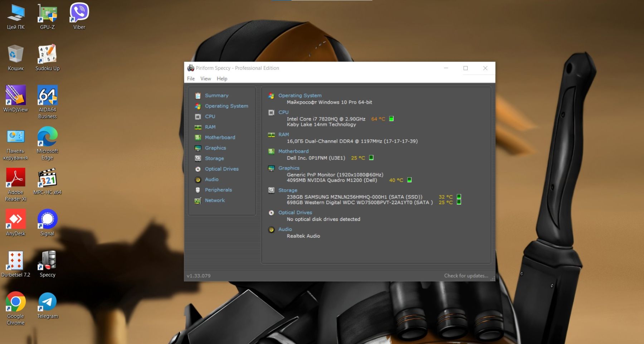Screen dimensions: 644x344
Task: Click Optical Drives icon in summary panel
Action: click(x=271, y=213)
